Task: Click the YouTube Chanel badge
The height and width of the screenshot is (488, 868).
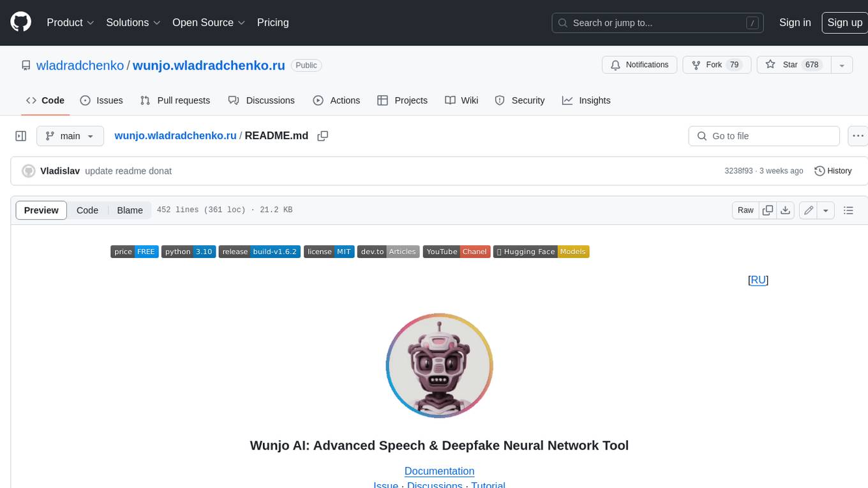Action: click(x=456, y=252)
